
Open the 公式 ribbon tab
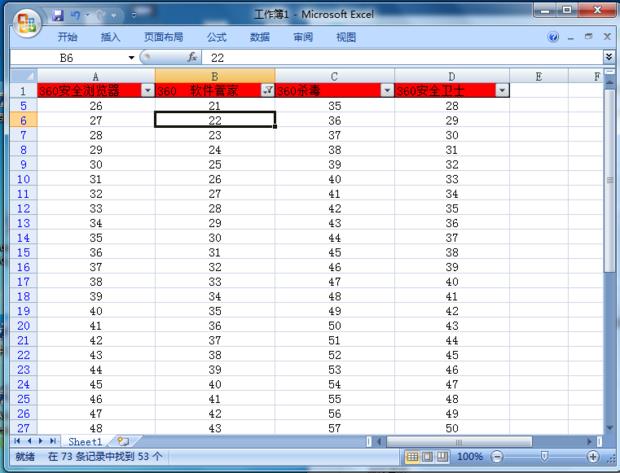click(x=216, y=37)
